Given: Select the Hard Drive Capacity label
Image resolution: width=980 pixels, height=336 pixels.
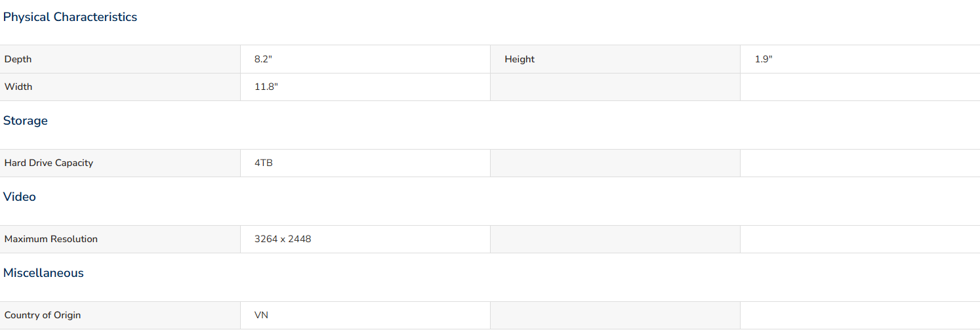Looking at the screenshot, I should 49,163.
